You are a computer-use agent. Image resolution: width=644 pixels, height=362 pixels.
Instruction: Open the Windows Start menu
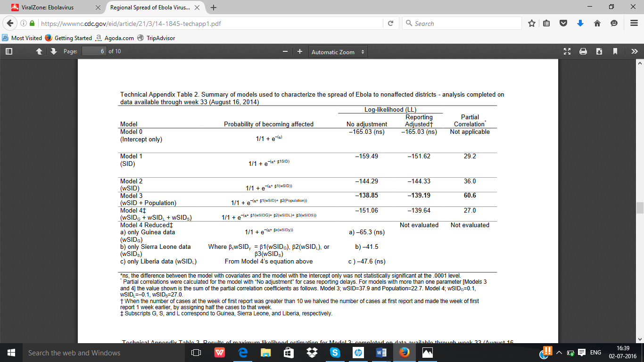pos(11,353)
